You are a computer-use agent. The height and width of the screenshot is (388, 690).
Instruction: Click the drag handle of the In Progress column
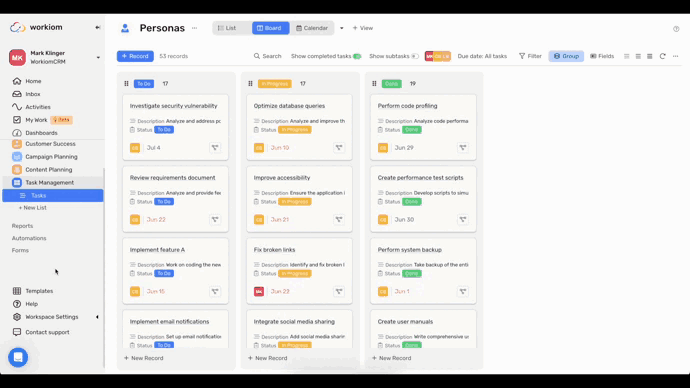tap(250, 84)
